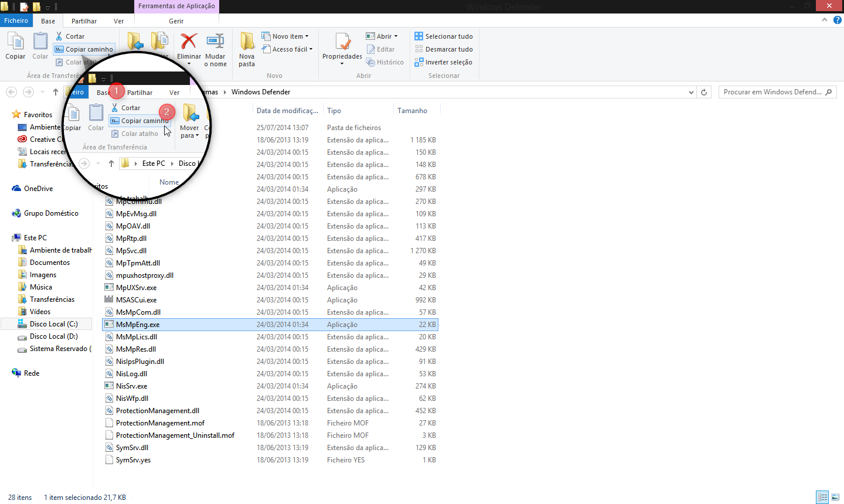Click Copiar caminho in the ribbon
The image size is (844, 504).
[84, 49]
